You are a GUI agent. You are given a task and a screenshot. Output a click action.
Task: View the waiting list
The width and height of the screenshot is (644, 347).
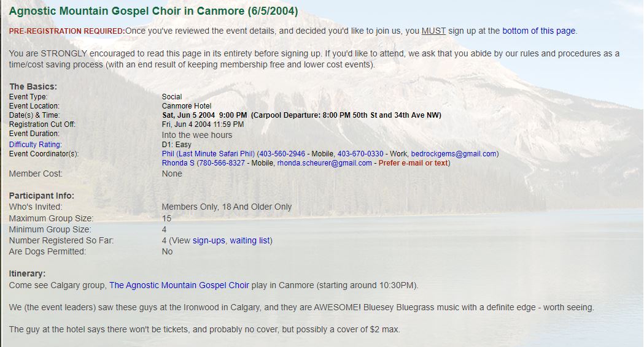tap(249, 241)
